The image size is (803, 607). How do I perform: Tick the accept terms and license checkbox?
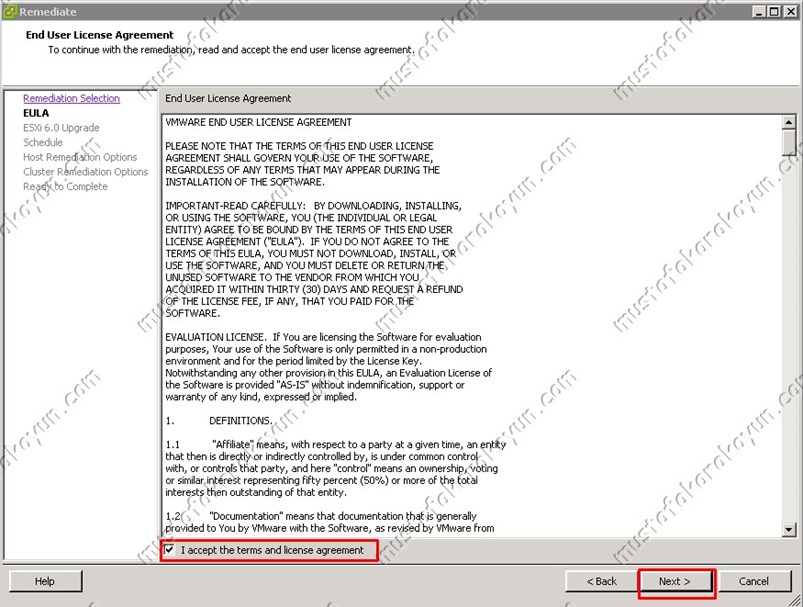pos(170,550)
